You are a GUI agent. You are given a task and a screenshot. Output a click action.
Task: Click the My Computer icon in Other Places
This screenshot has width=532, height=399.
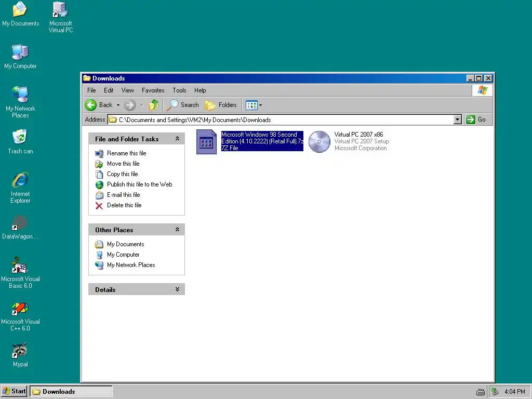[99, 255]
